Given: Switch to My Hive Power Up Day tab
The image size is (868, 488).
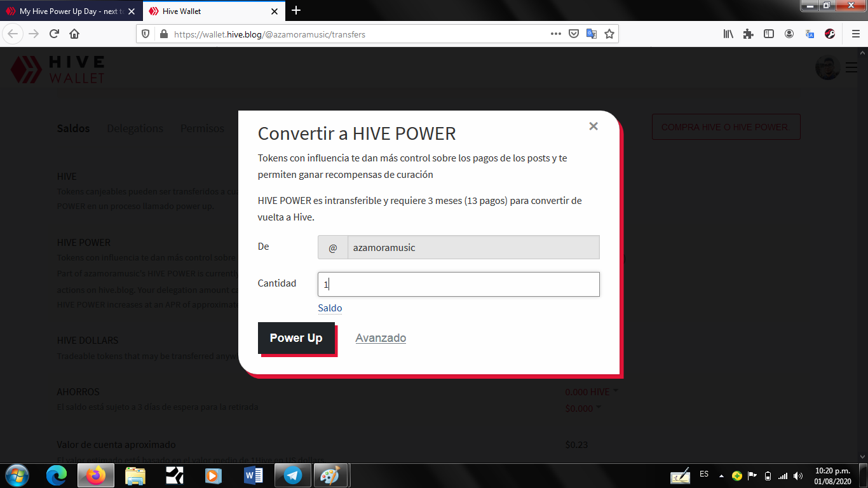Looking at the screenshot, I should click(x=71, y=11).
